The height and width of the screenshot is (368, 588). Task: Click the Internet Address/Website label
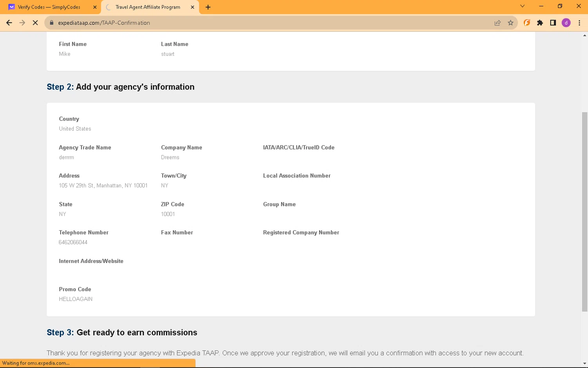(91, 261)
